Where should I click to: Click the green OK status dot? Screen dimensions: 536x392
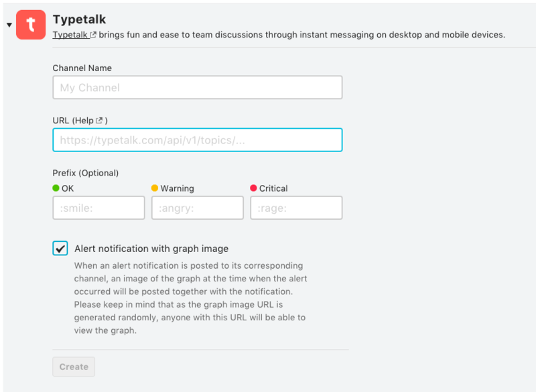pos(56,188)
